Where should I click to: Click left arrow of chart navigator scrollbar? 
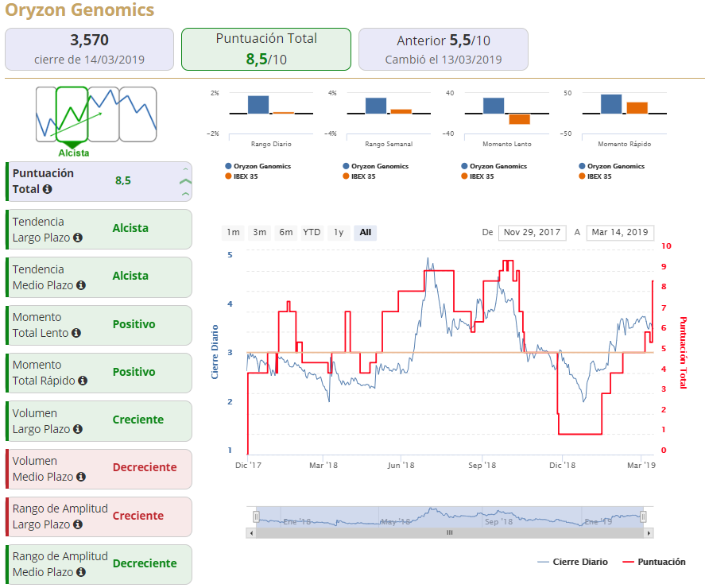[x=251, y=533]
